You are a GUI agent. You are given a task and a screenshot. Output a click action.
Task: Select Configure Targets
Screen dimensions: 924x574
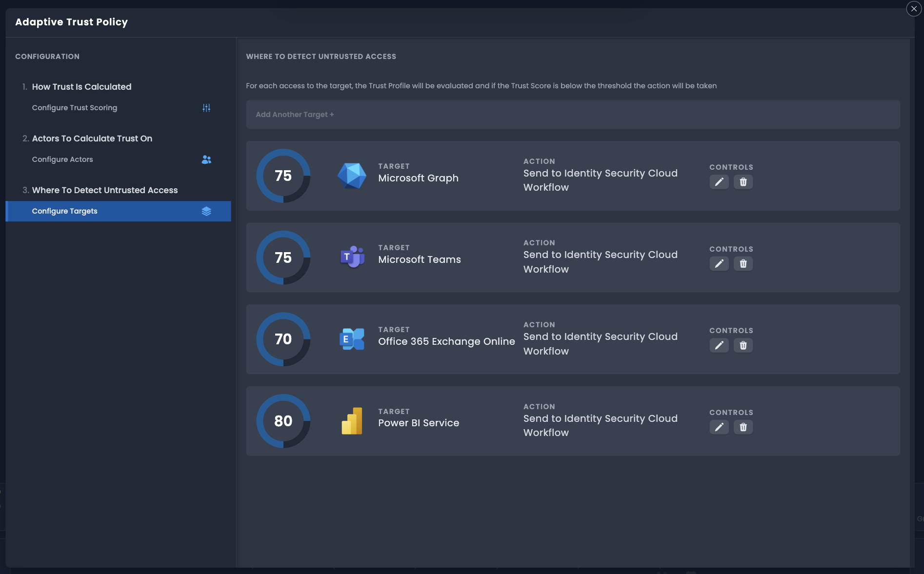118,211
